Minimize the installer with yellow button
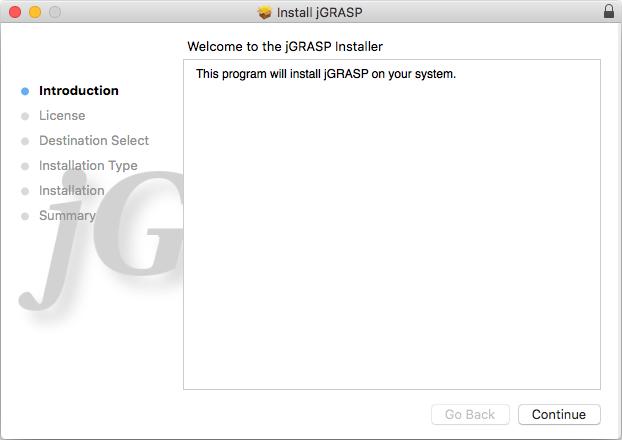Image resolution: width=622 pixels, height=440 pixels. point(34,12)
